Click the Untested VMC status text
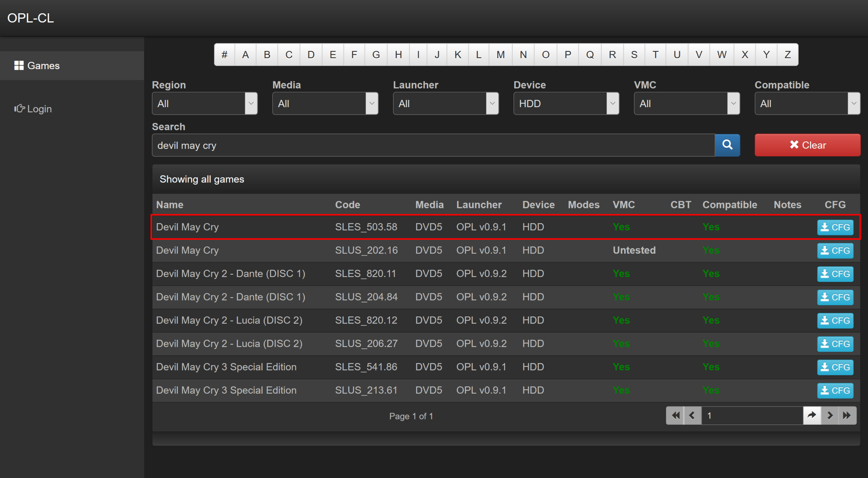868x478 pixels. [x=634, y=250]
